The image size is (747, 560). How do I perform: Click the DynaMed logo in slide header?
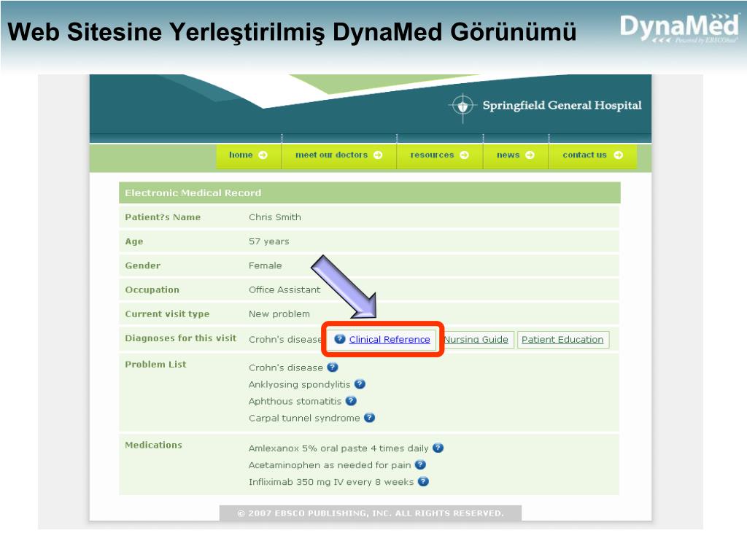680,28
